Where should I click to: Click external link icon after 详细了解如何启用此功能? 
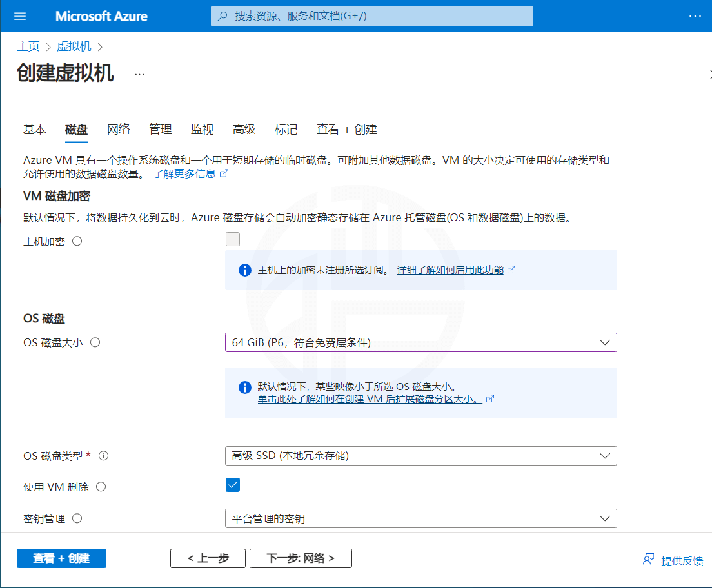click(511, 269)
